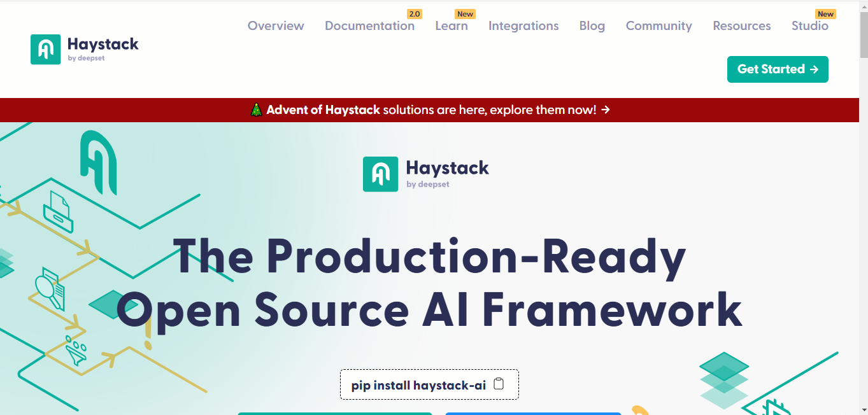Click the "New" badge above Studio
The height and width of the screenshot is (415, 868).
pyautogui.click(x=825, y=14)
